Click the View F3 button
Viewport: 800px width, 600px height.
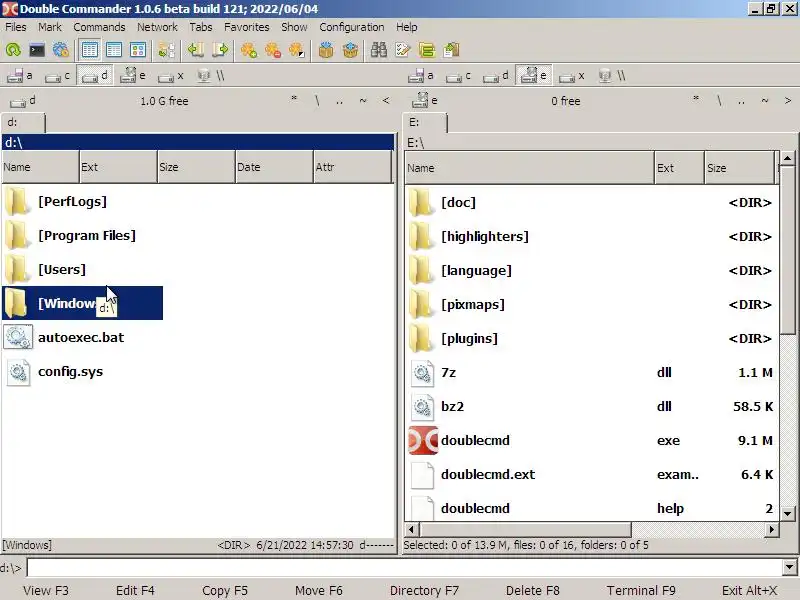click(45, 590)
